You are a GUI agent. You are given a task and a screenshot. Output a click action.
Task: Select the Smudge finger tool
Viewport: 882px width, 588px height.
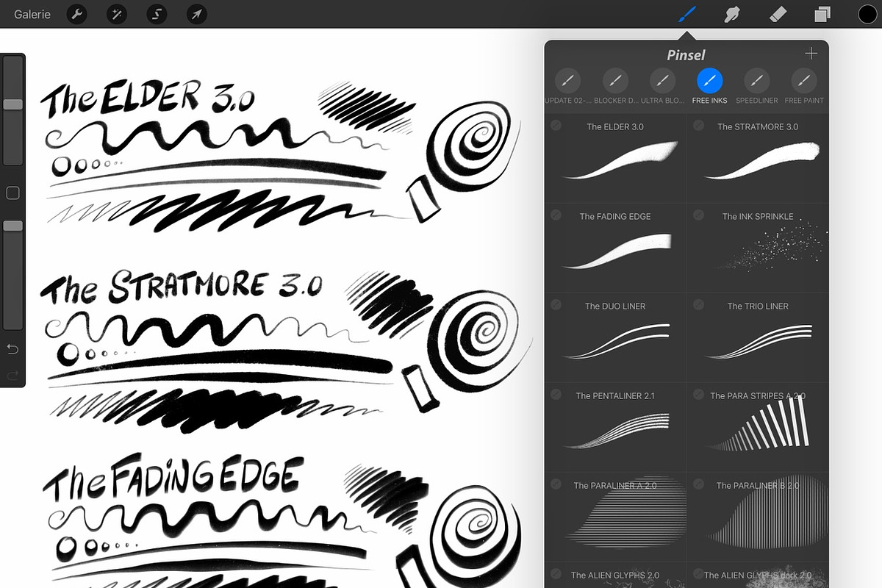[732, 14]
